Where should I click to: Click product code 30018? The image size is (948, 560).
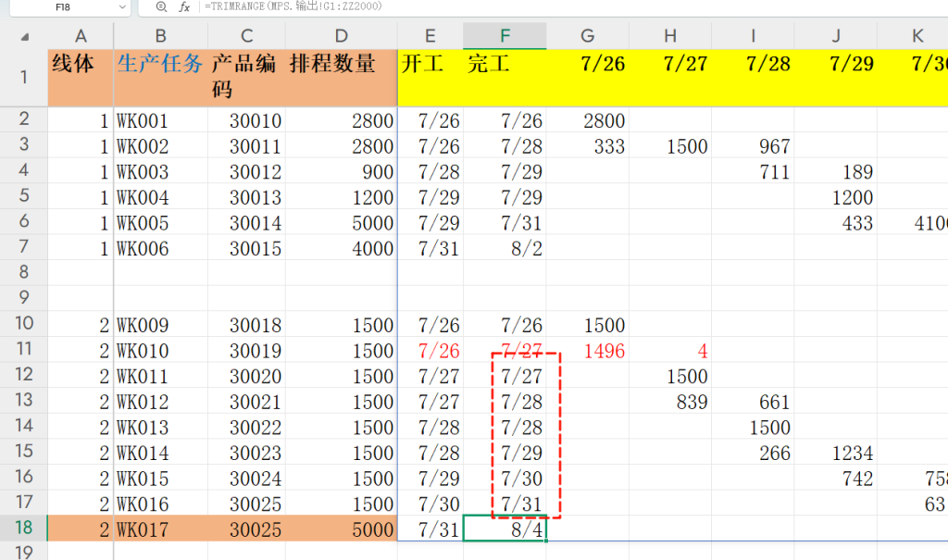(x=246, y=325)
